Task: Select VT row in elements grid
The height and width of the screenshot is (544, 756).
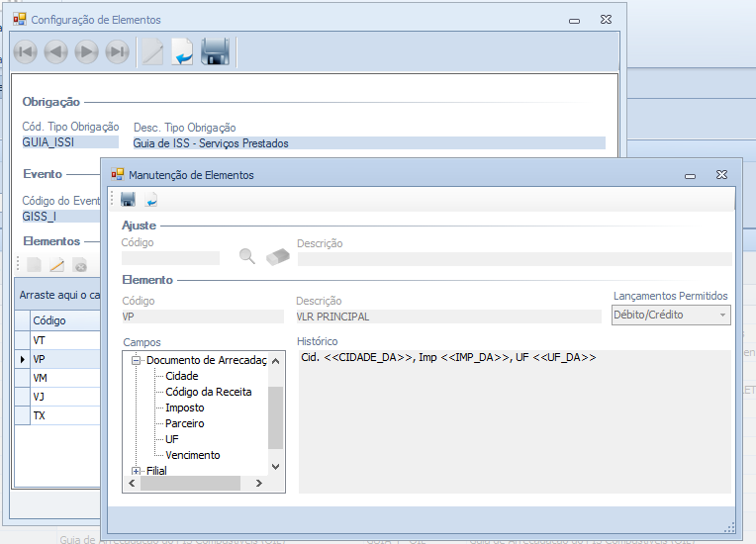Action: [x=57, y=340]
